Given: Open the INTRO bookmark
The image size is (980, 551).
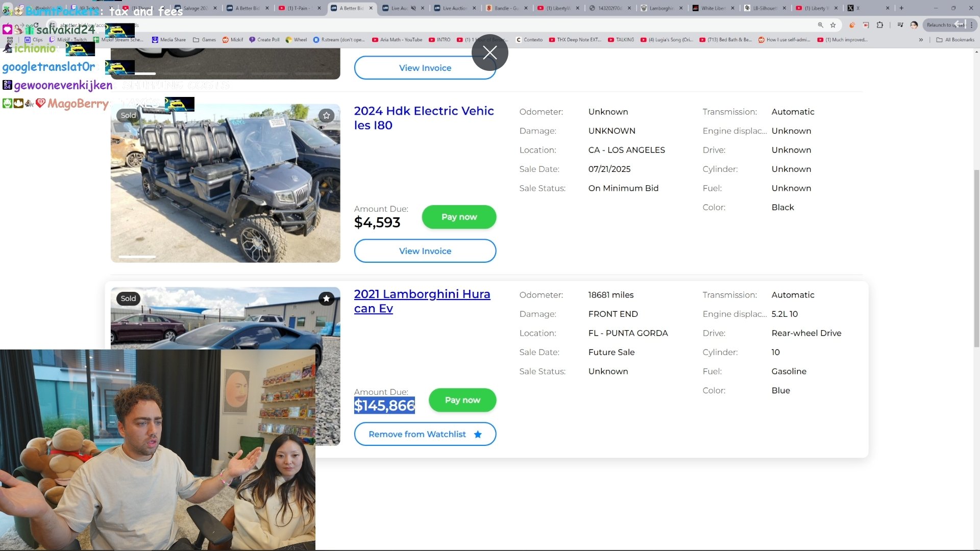Looking at the screenshot, I should 439,40.
